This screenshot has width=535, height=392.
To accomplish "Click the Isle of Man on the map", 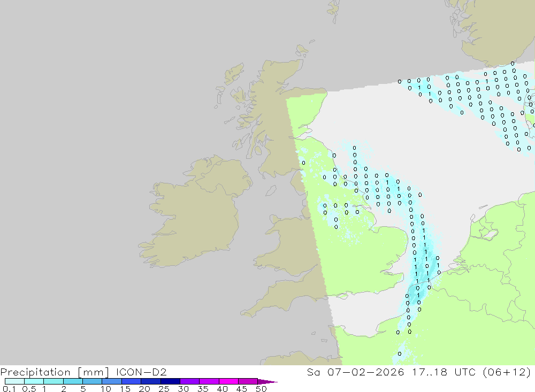I will (x=271, y=190).
